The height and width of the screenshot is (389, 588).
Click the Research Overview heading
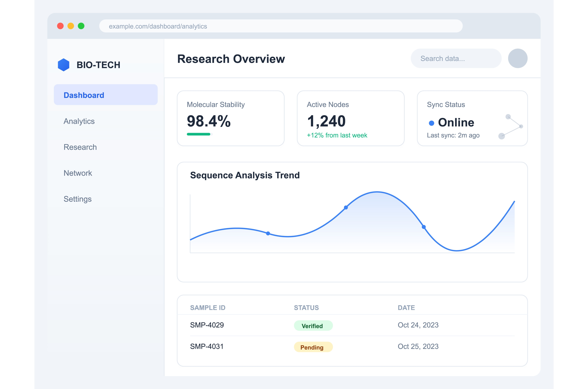point(231,59)
